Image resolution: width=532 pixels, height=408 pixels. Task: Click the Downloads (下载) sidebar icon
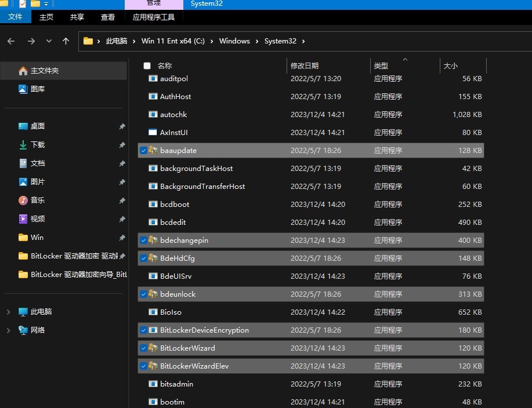[23, 145]
